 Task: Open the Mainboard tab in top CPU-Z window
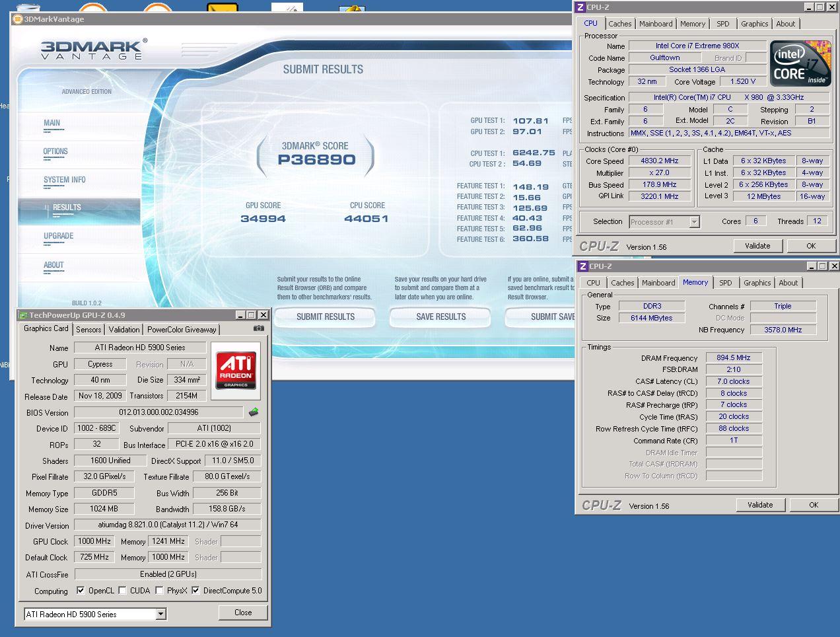pos(656,24)
